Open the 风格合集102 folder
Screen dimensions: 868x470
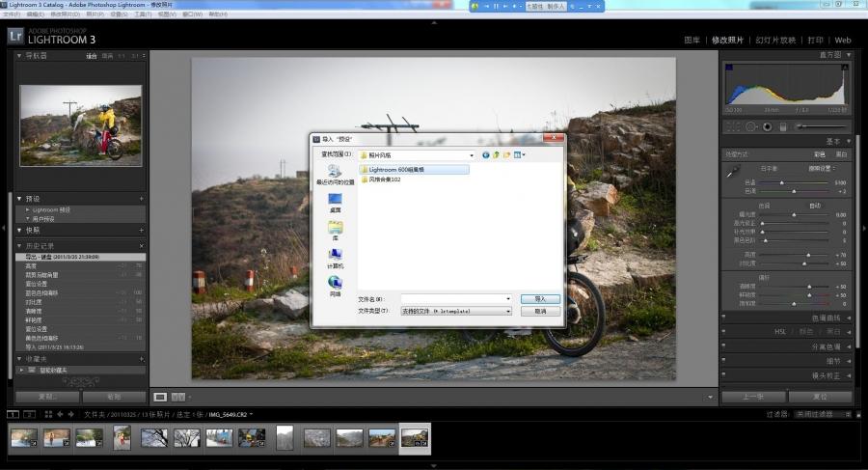click(x=381, y=180)
